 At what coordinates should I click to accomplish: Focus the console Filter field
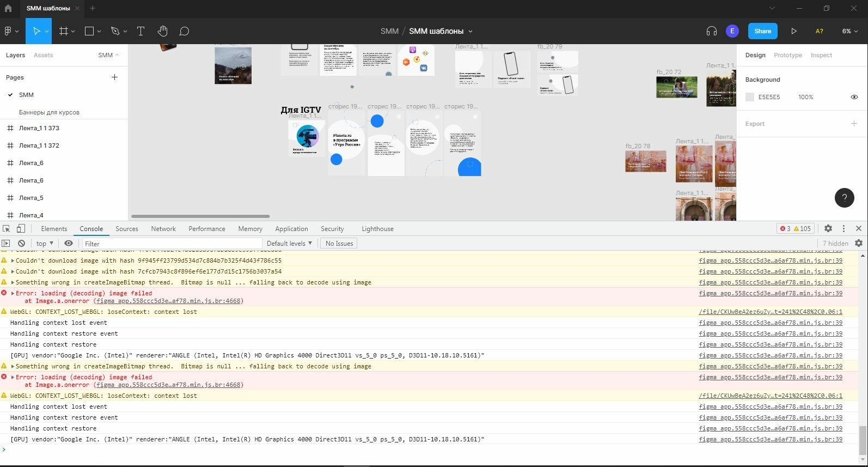pos(172,244)
